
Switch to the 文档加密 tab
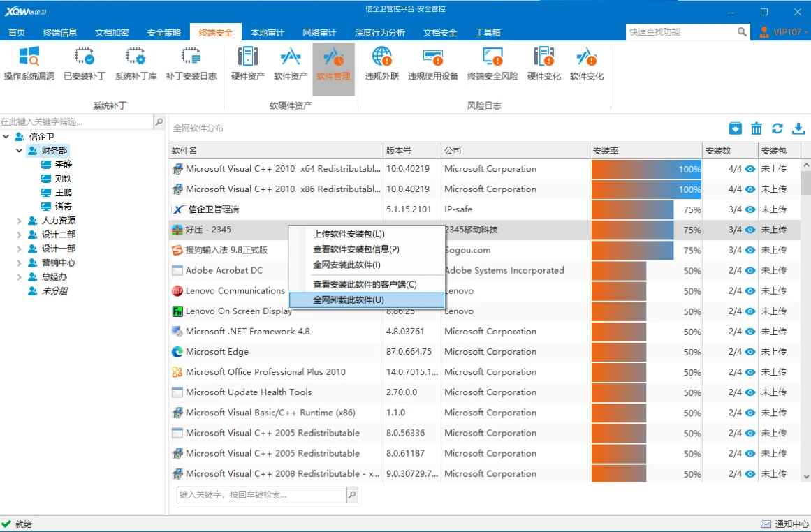[x=112, y=33]
